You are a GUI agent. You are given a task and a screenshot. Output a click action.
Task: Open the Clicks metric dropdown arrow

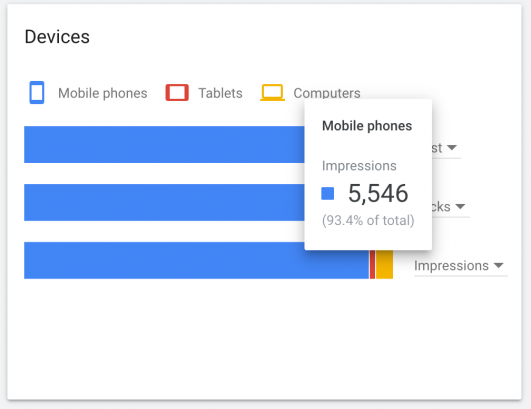460,207
